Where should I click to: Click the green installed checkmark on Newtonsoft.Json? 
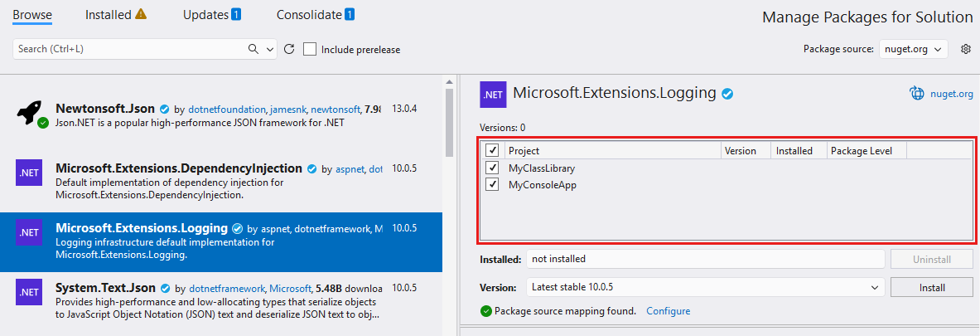(42, 123)
